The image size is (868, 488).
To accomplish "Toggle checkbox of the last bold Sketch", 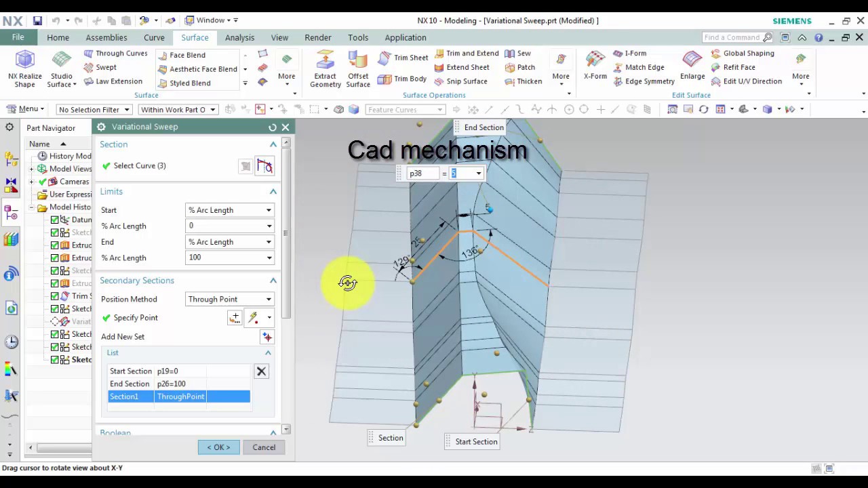I will tap(55, 360).
